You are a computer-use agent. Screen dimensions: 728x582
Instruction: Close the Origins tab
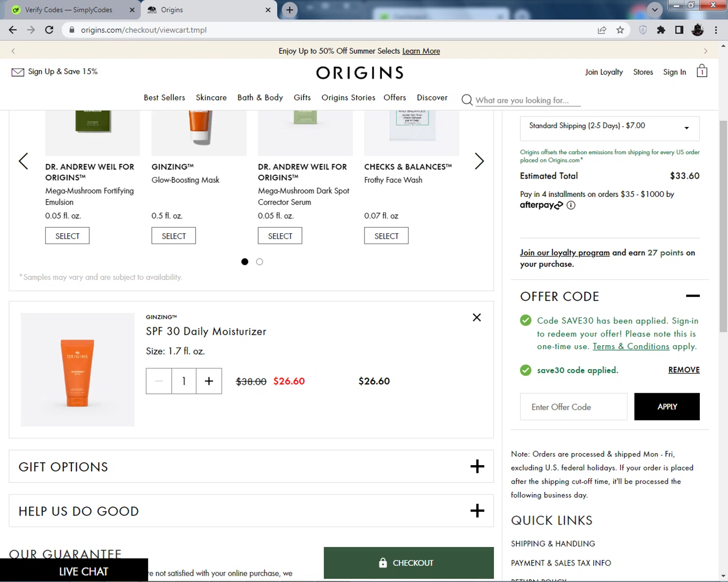point(268,10)
